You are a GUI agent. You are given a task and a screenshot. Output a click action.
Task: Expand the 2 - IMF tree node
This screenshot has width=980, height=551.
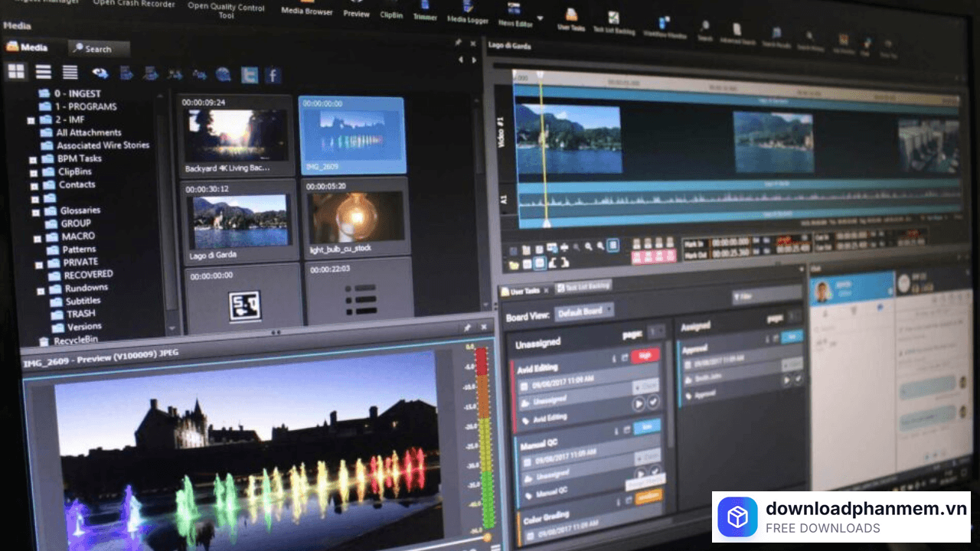click(x=31, y=121)
